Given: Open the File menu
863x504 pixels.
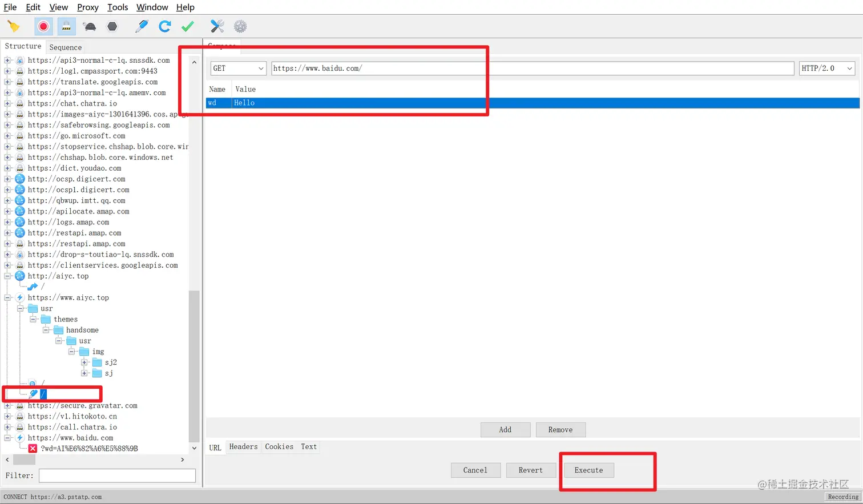Looking at the screenshot, I should click(10, 7).
